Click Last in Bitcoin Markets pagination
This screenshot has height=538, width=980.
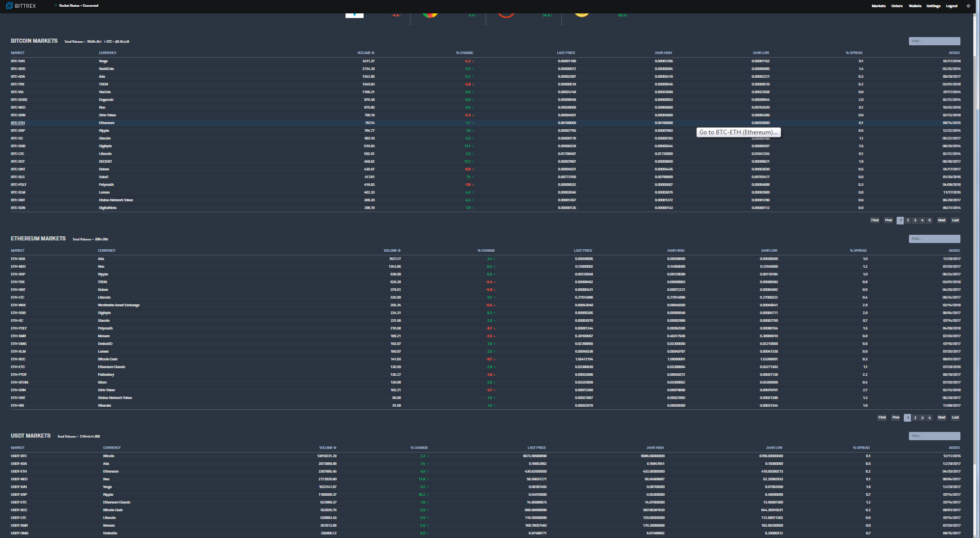pyautogui.click(x=955, y=220)
